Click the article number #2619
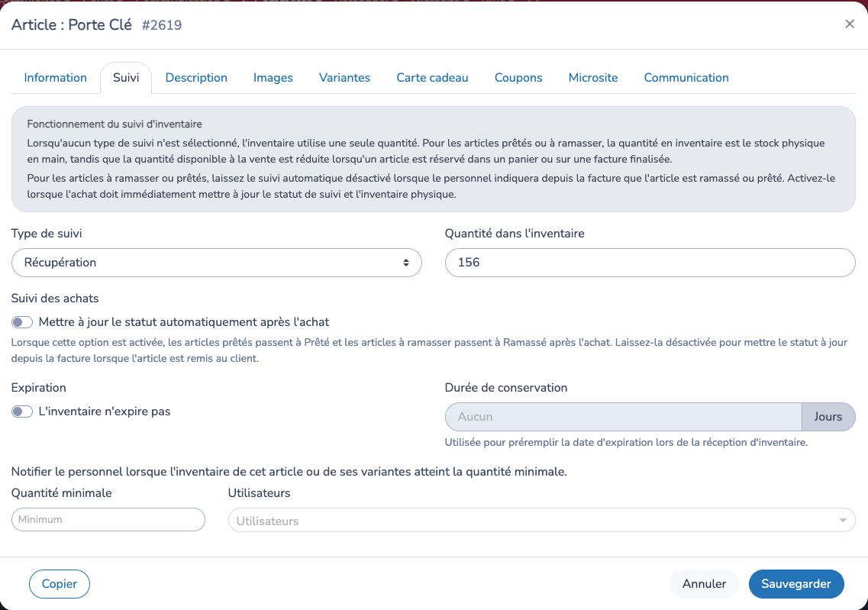 point(162,25)
